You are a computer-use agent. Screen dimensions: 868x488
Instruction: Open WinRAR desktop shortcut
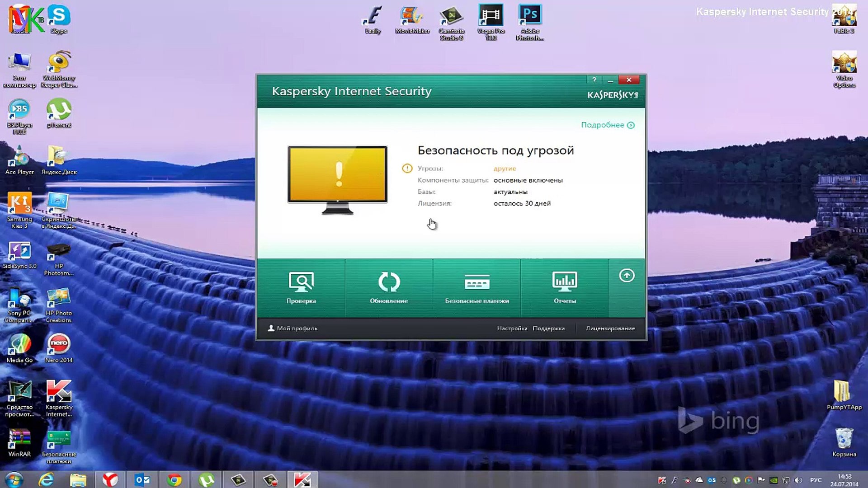[x=19, y=443]
